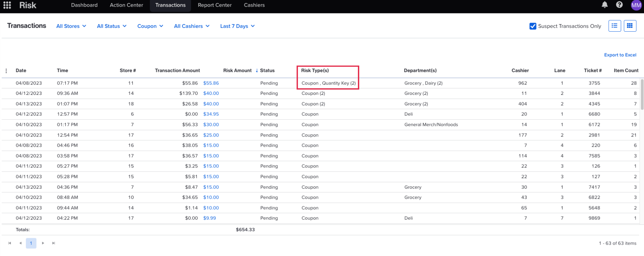Go to the first page of results
The width and height of the screenshot is (644, 256).
pyautogui.click(x=9, y=243)
